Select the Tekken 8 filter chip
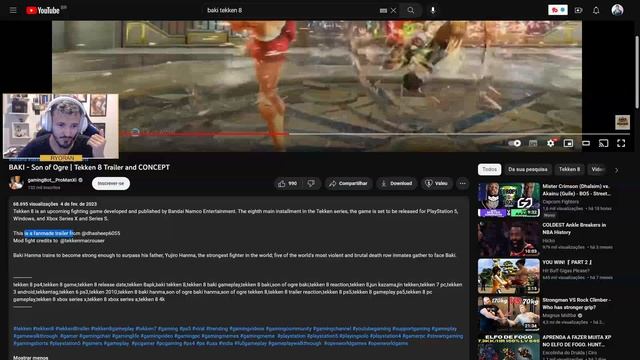640x360 pixels. (569, 169)
